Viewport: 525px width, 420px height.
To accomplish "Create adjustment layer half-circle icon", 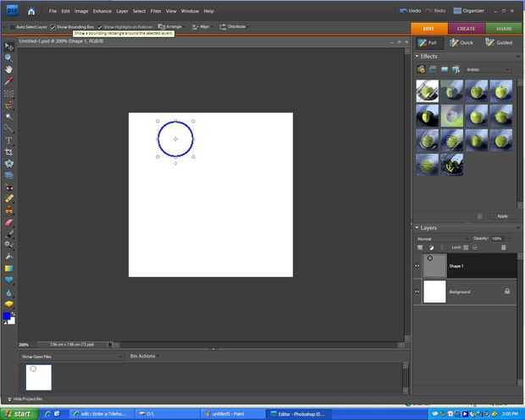I will pyautogui.click(x=431, y=248).
